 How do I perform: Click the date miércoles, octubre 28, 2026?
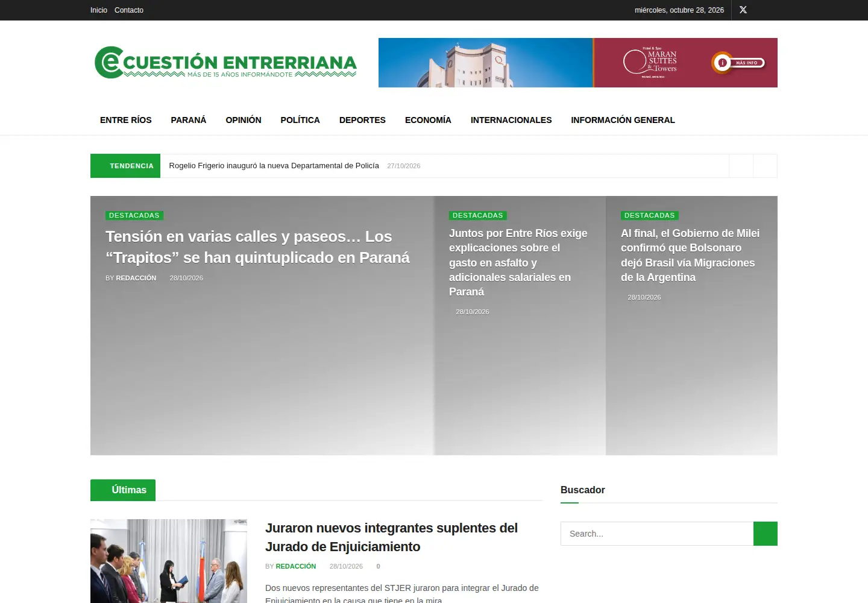click(679, 10)
